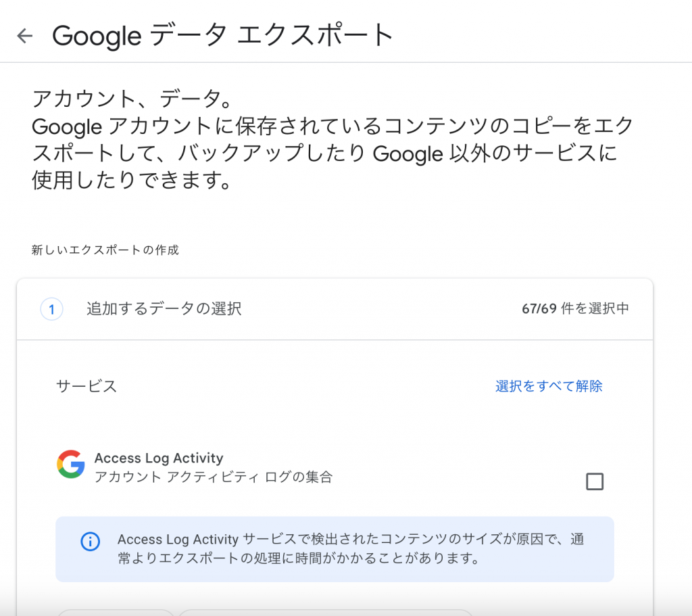Click the 新しいエクスポートの作成 label

pyautogui.click(x=105, y=250)
